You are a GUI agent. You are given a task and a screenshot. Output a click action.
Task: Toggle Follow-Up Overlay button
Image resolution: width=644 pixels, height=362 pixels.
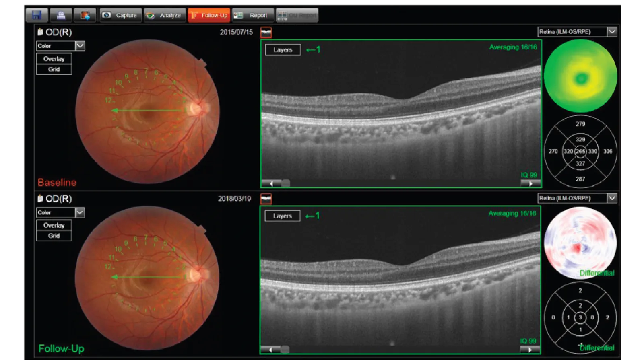point(54,225)
